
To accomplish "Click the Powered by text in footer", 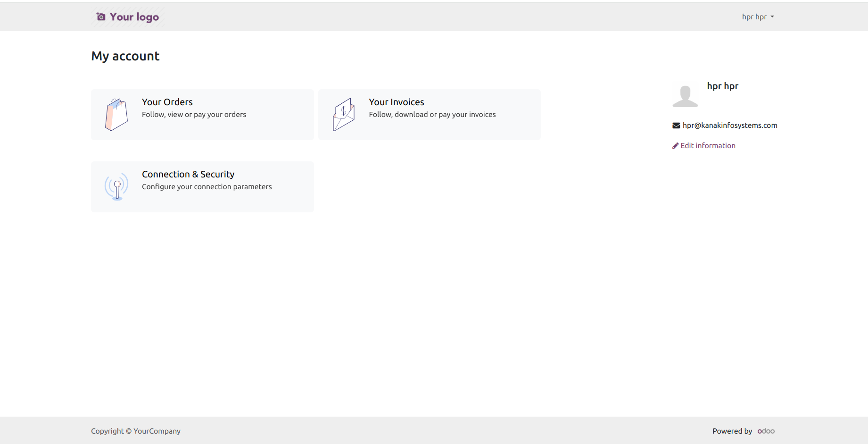I will [732, 431].
